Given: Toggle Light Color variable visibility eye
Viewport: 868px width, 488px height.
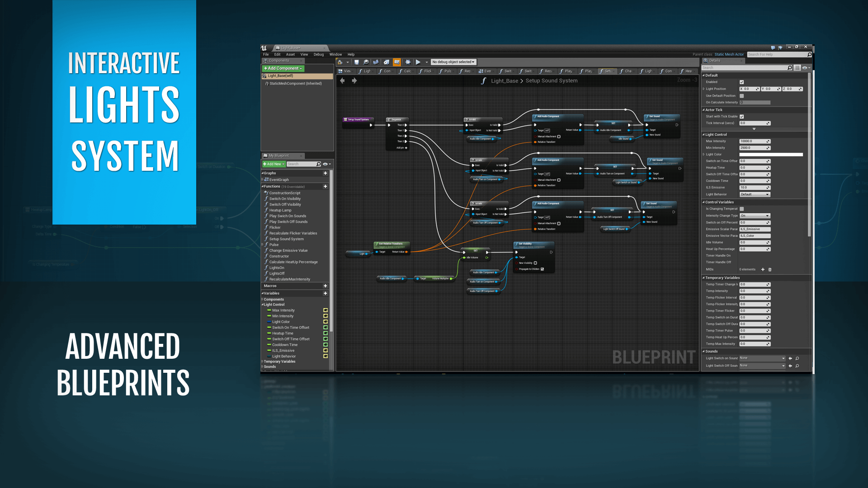Looking at the screenshot, I should pyautogui.click(x=325, y=322).
